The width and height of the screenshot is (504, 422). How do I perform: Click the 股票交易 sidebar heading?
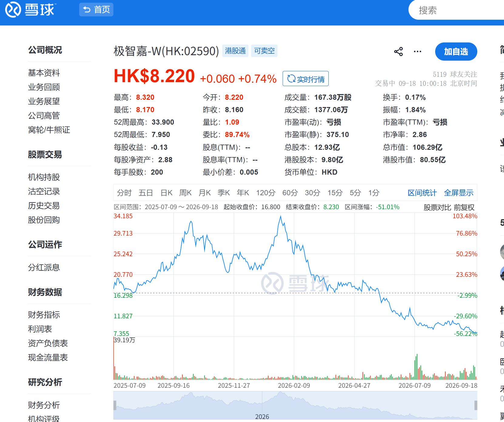click(45, 155)
